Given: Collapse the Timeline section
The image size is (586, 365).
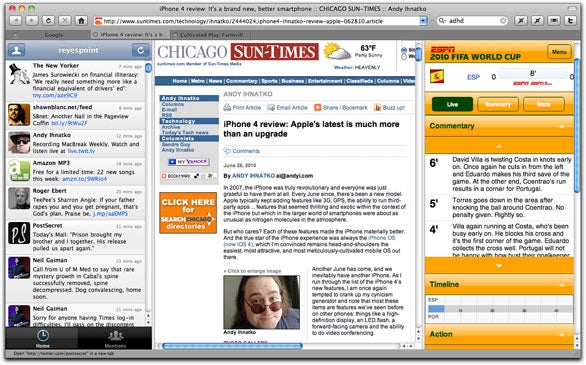Looking at the screenshot, I should coord(561,285).
